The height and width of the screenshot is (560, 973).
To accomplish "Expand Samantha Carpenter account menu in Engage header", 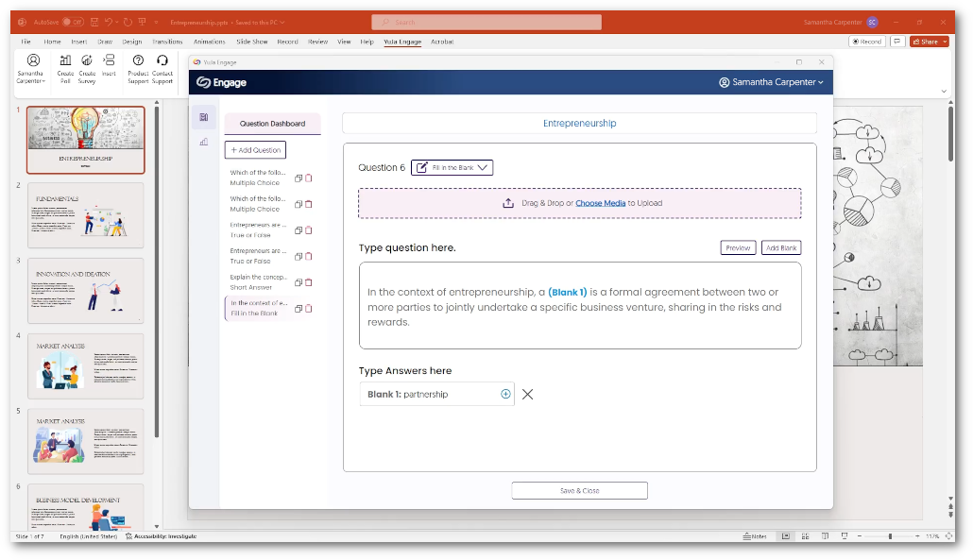I will pos(771,82).
